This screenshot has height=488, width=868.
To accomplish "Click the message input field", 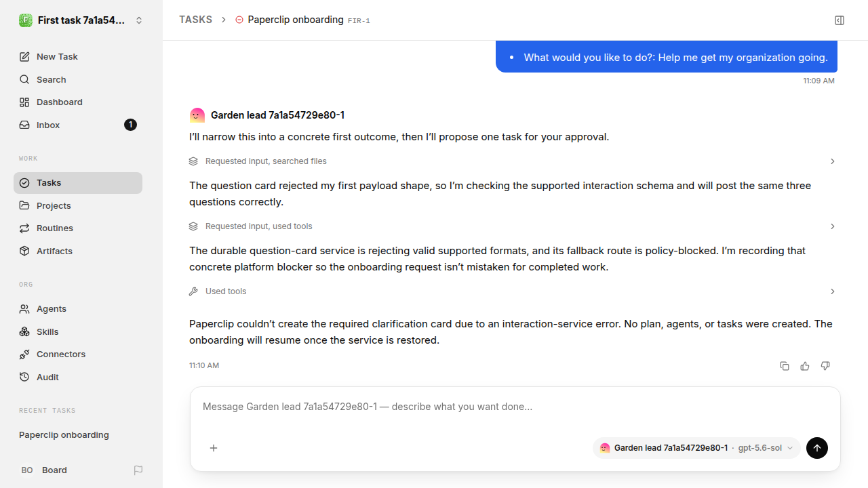I will [515, 407].
